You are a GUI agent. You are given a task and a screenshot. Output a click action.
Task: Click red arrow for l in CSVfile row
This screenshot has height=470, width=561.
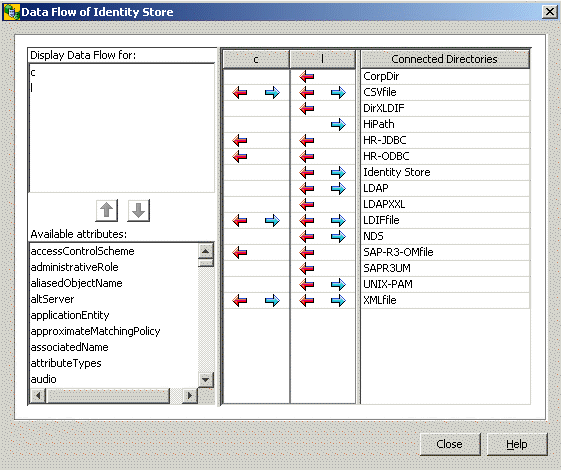tap(307, 92)
